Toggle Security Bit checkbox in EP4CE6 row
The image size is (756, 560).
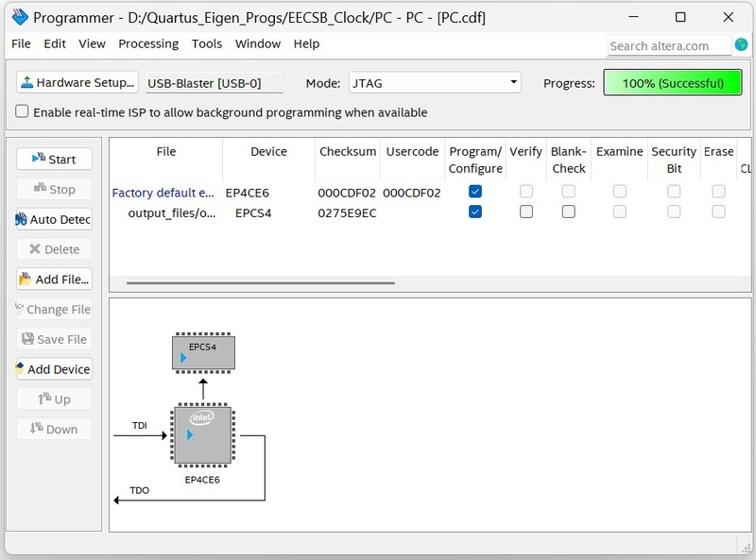674,192
